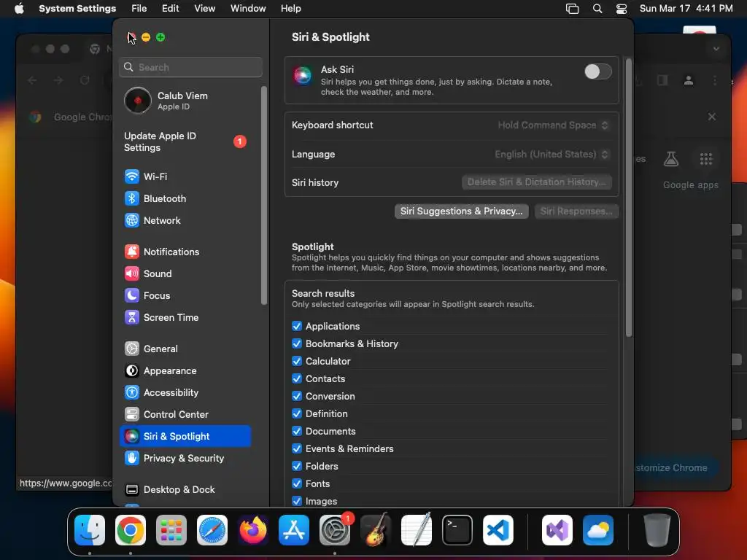This screenshot has width=747, height=560.
Task: Toggle the Conversion checkbox
Action: pos(297,396)
